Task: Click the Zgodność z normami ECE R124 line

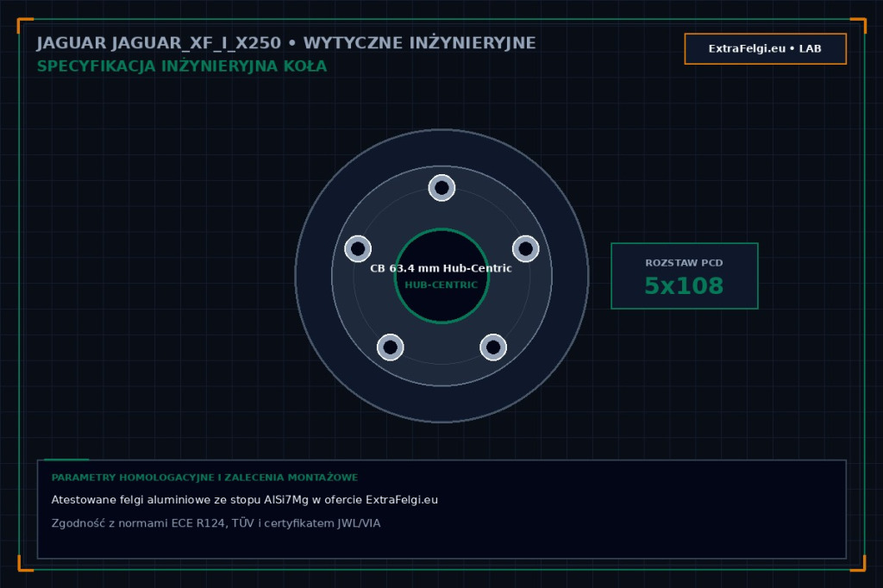Action: [x=216, y=523]
